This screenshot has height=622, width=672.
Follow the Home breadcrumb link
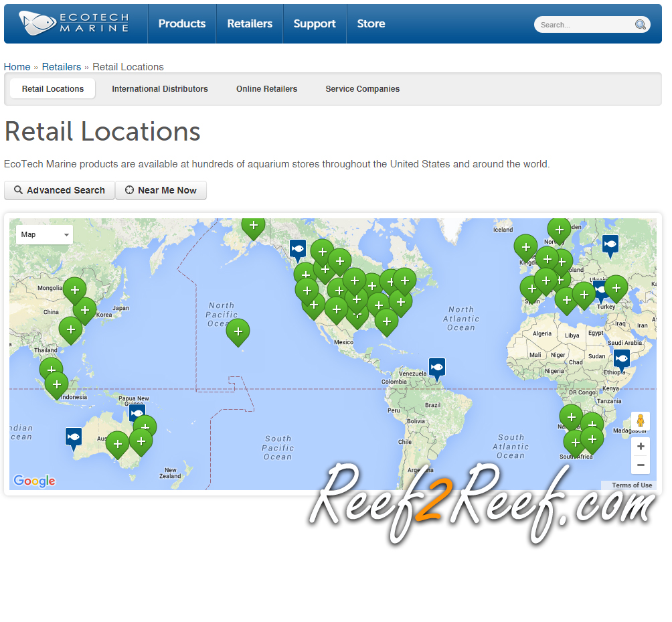coord(17,67)
